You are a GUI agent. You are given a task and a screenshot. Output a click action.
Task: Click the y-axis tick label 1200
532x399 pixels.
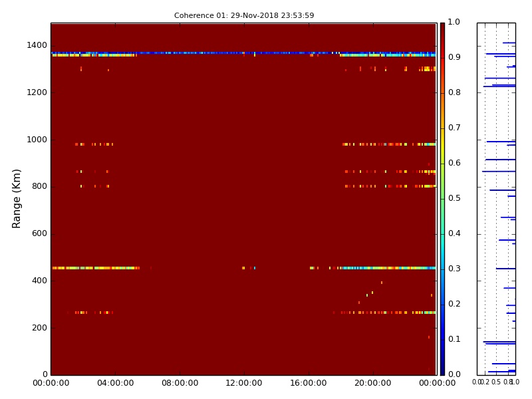click(37, 92)
